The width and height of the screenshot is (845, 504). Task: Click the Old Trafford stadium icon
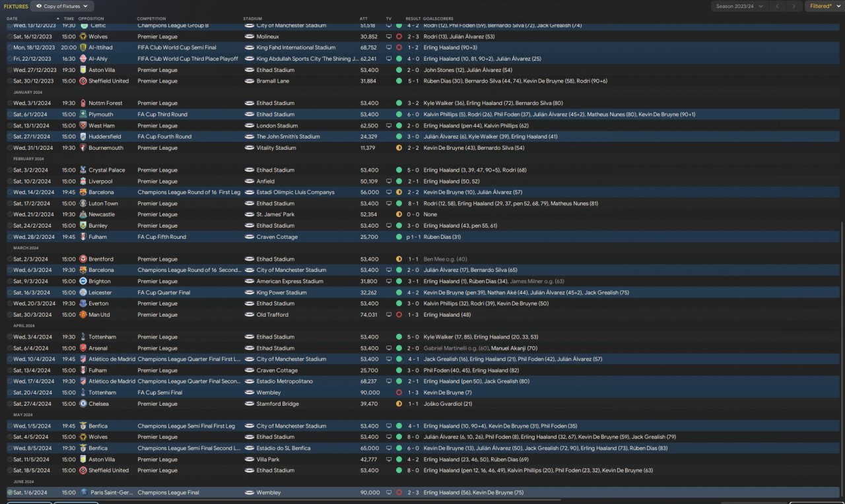click(250, 315)
